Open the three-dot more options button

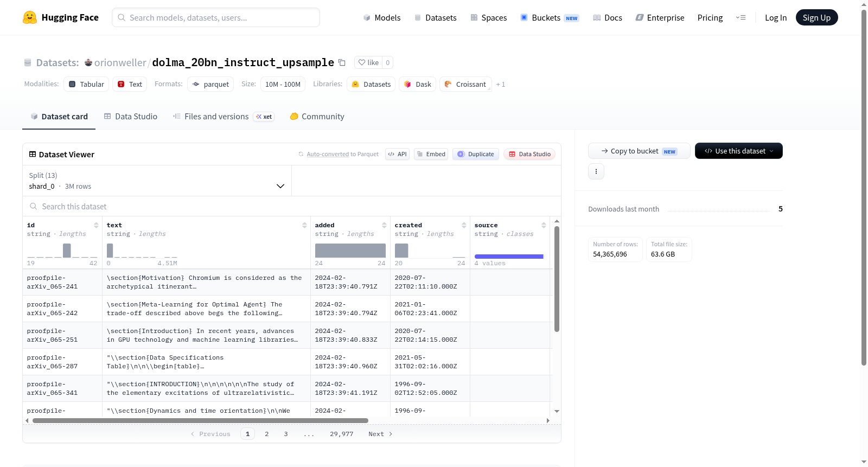coord(596,171)
